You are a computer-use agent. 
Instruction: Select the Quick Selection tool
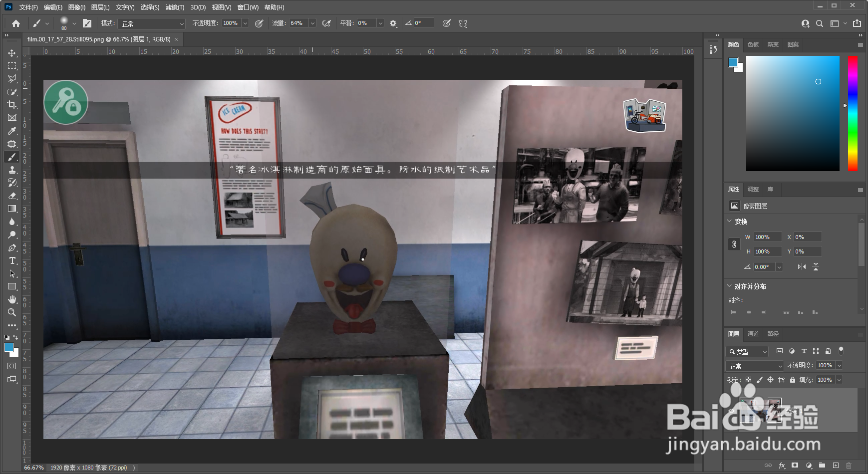tap(12, 92)
